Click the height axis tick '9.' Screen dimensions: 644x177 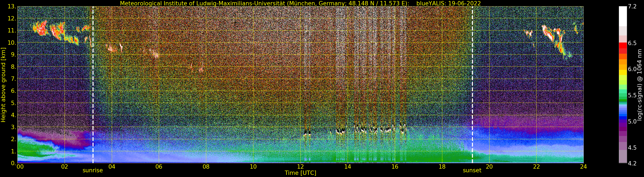tap(14, 55)
